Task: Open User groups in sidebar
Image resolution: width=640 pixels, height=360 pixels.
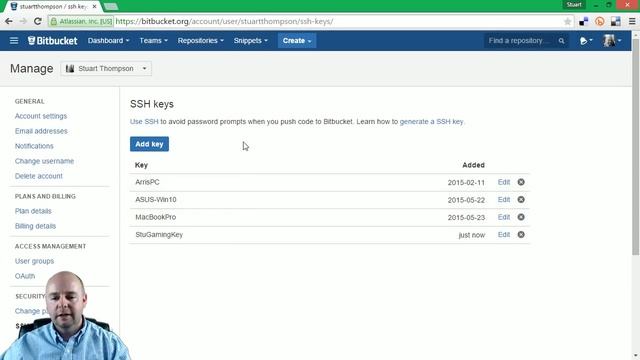Action: (x=34, y=261)
